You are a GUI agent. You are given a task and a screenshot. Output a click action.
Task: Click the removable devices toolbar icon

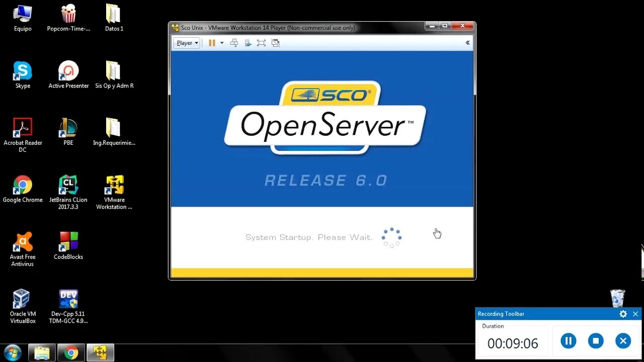pyautogui.click(x=248, y=43)
